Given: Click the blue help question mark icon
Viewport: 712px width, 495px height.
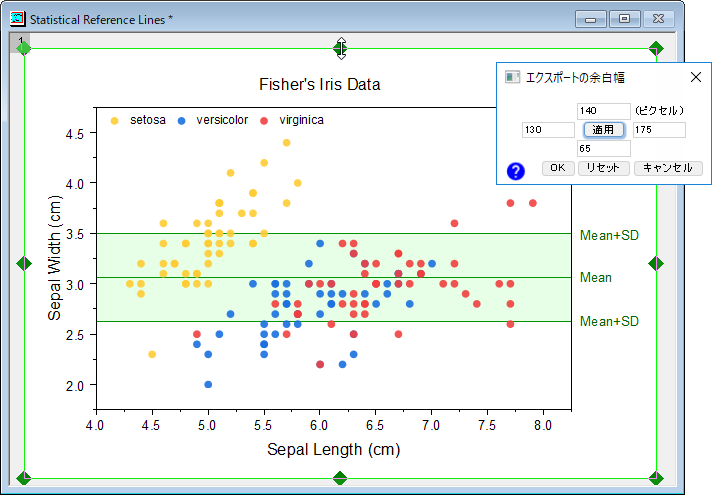Looking at the screenshot, I should pyautogui.click(x=516, y=171).
